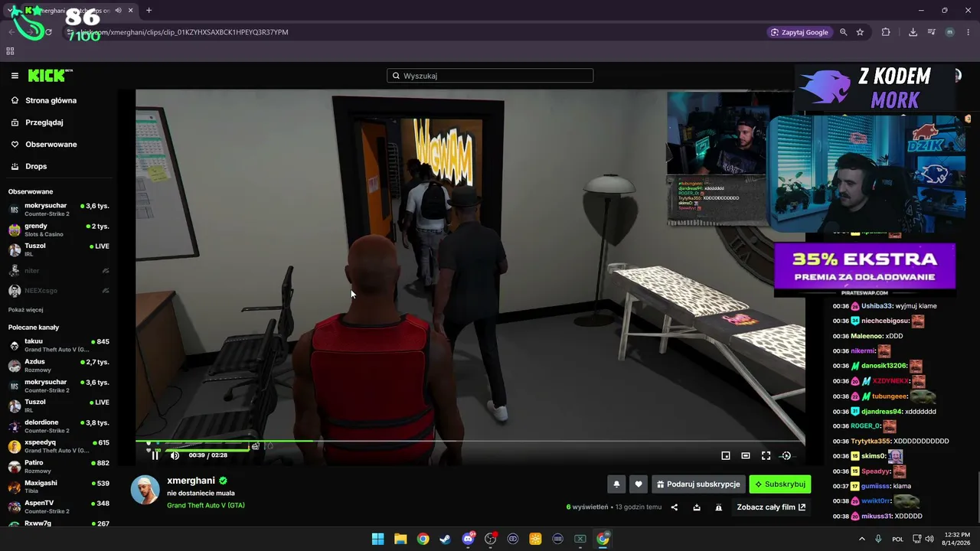Follow xmerghani with the heart button
This screenshot has height=551, width=980.
pyautogui.click(x=639, y=484)
